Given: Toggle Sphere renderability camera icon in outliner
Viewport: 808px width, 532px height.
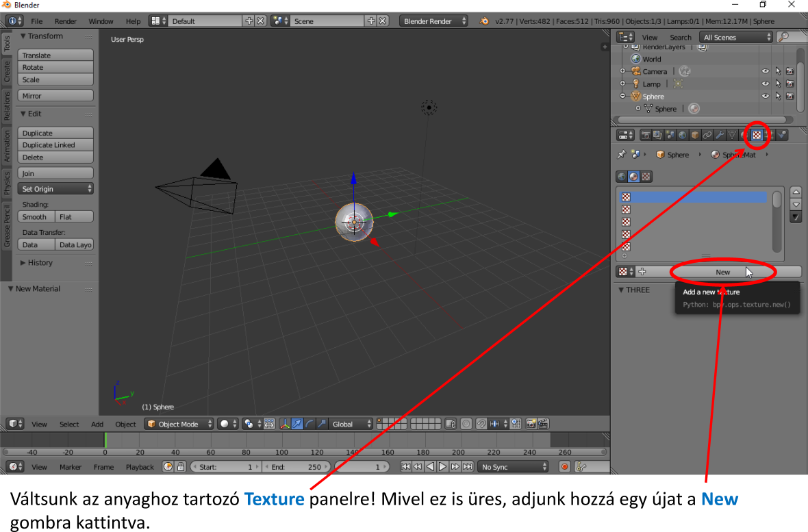Looking at the screenshot, I should (x=790, y=97).
